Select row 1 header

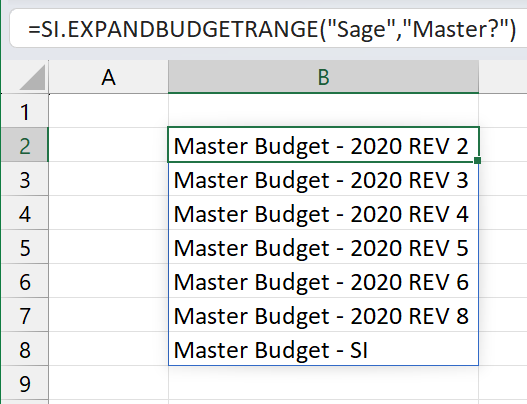(x=25, y=111)
